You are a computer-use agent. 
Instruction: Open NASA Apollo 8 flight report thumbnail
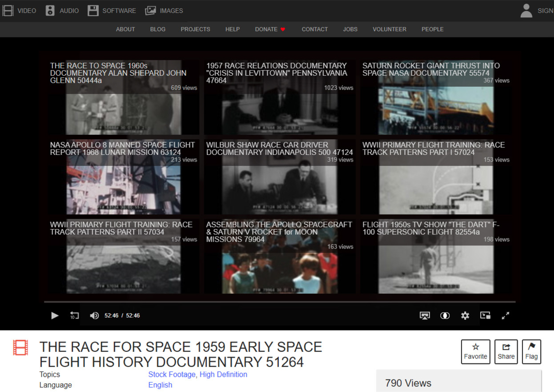pos(124,177)
